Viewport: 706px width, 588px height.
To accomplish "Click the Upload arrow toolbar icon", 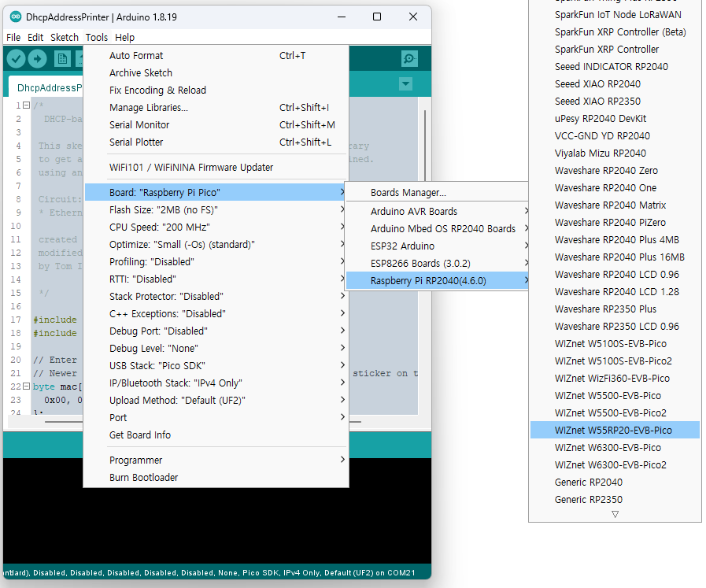I will point(37,58).
